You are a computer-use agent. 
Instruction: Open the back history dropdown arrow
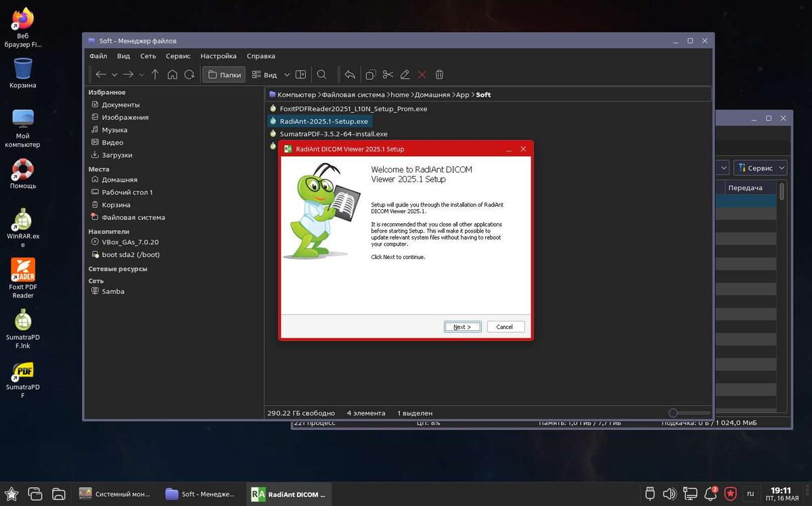click(114, 74)
